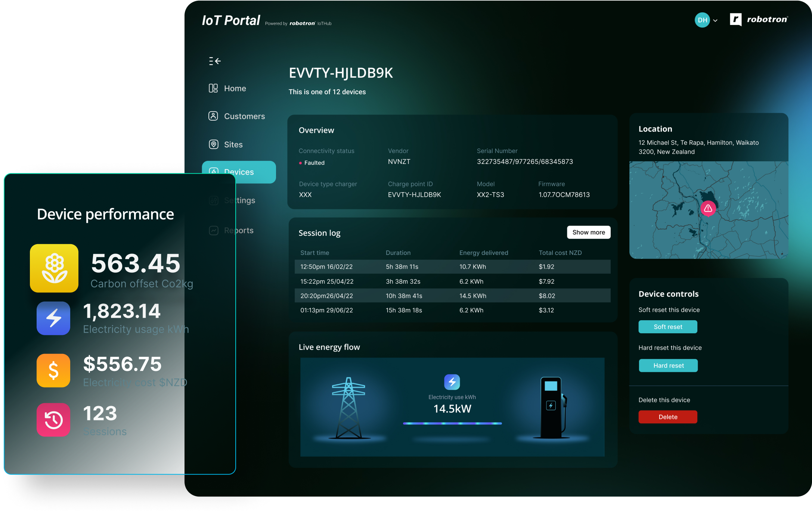Viewport: 812px width, 514px height.
Task: Click the blue electricity usage bolt icon
Action: [x=53, y=318]
